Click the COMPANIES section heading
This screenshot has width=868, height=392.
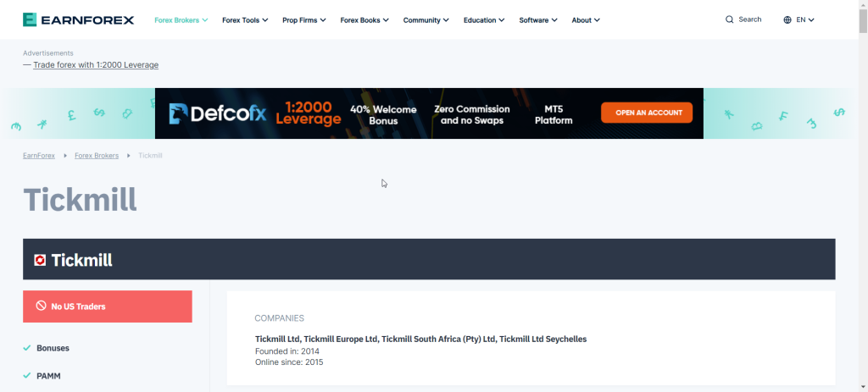tap(279, 318)
